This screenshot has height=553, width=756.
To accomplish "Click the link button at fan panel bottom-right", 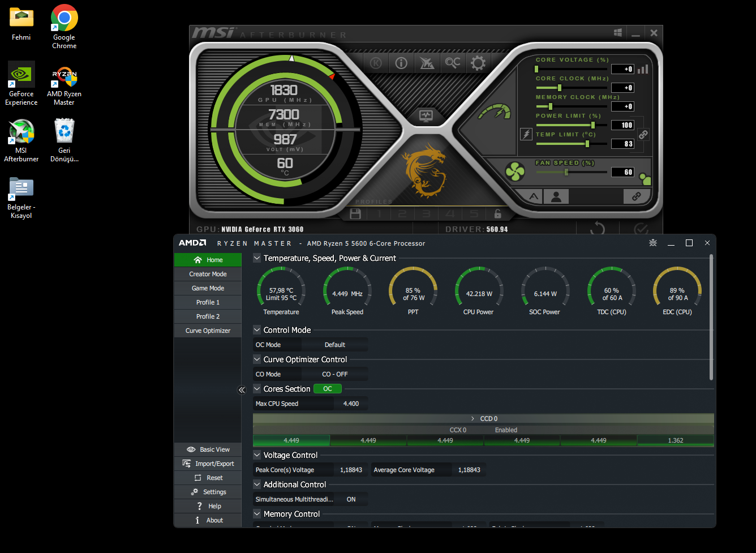I will 637,196.
